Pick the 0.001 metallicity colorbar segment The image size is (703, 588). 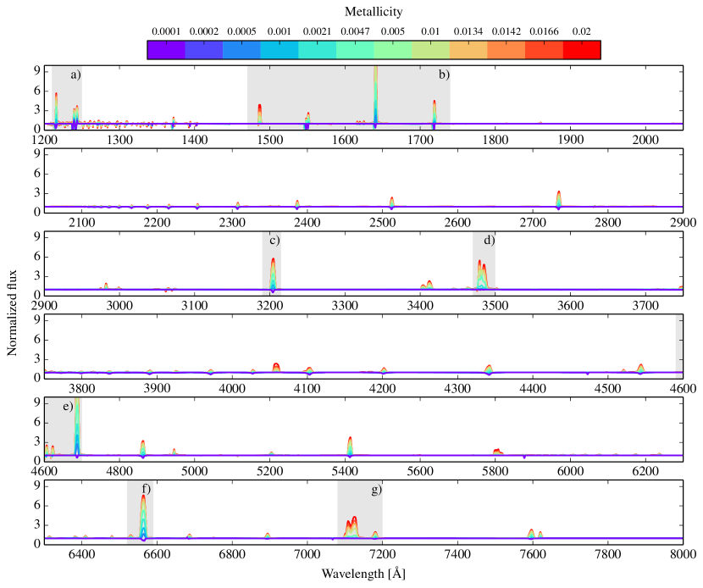tap(279, 50)
